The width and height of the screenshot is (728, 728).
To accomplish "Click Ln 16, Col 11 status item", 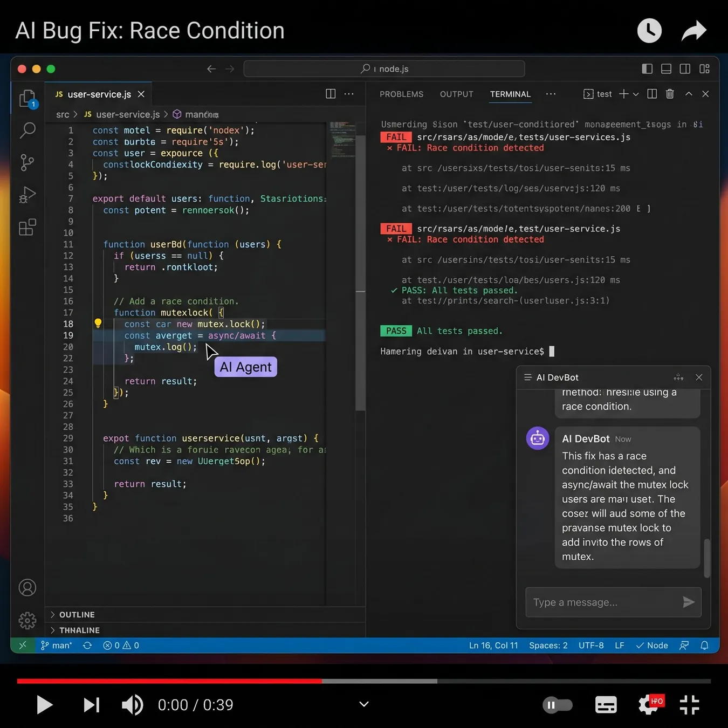I will click(493, 645).
